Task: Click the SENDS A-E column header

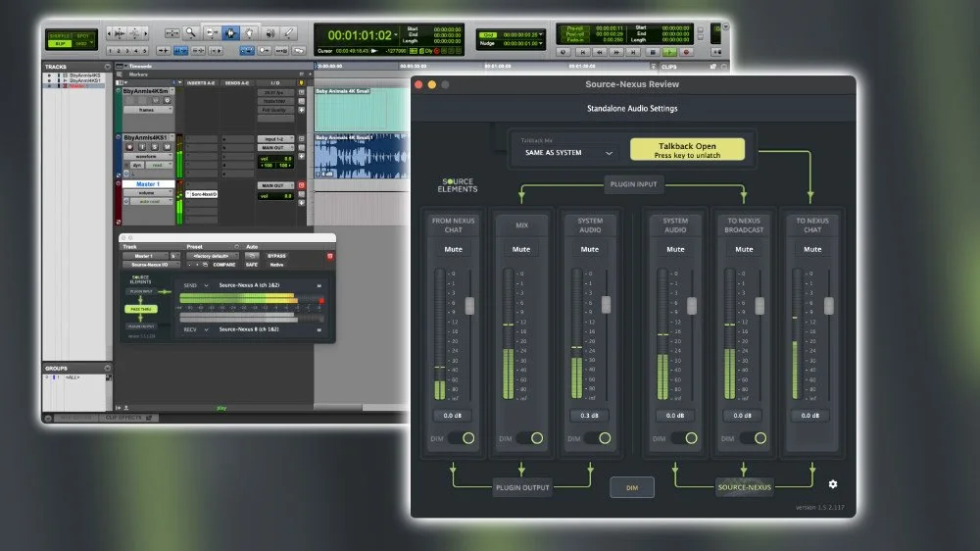Action: [x=237, y=83]
